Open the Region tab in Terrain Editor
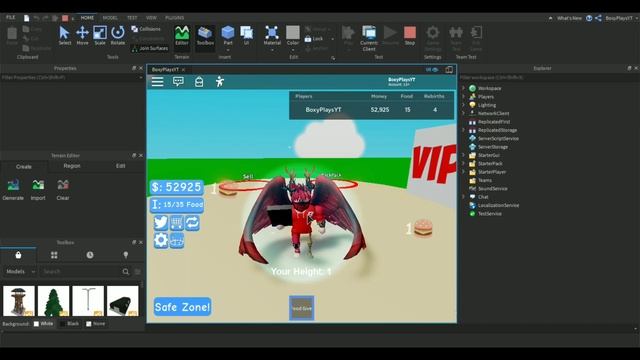The image size is (640, 360). (x=72, y=166)
